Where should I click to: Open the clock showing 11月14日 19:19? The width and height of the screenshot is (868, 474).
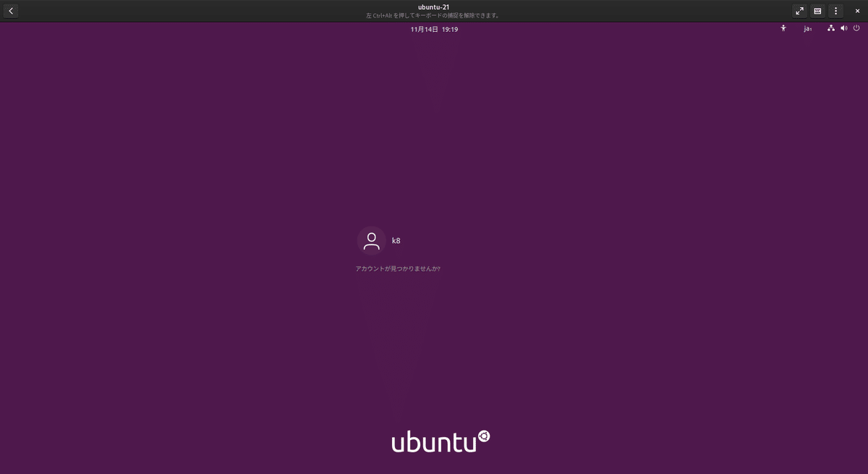click(434, 30)
